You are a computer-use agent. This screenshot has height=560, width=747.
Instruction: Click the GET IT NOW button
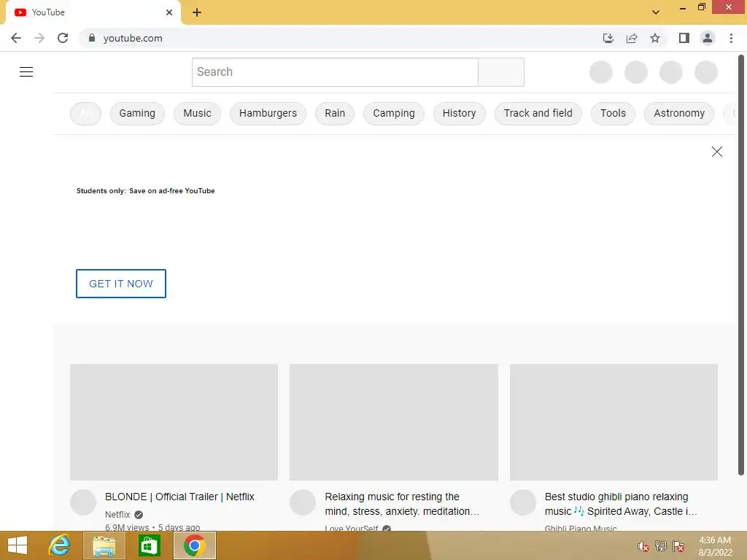121,284
